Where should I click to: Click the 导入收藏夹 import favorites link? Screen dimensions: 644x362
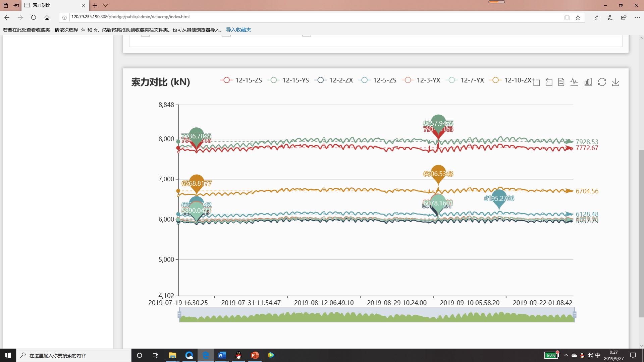[x=238, y=30]
